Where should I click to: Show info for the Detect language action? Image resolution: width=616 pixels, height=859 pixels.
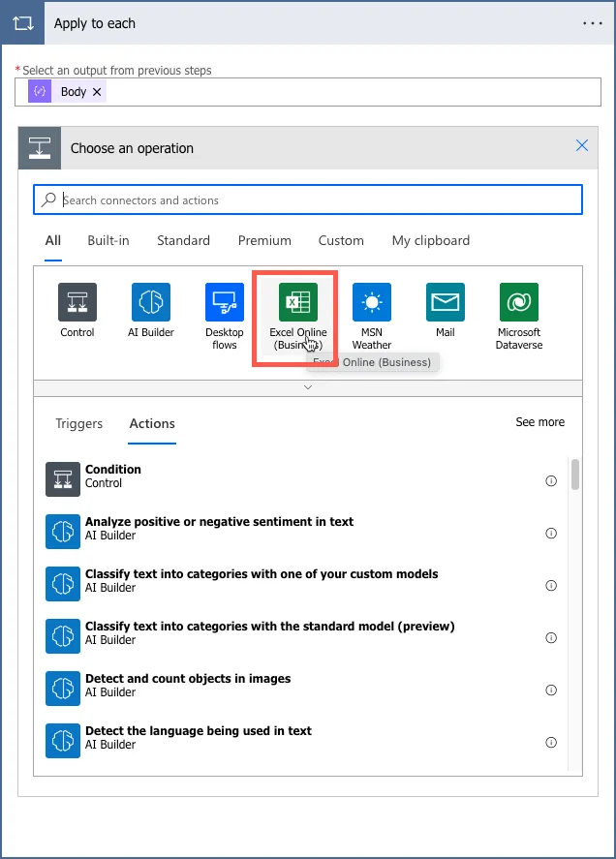click(551, 743)
